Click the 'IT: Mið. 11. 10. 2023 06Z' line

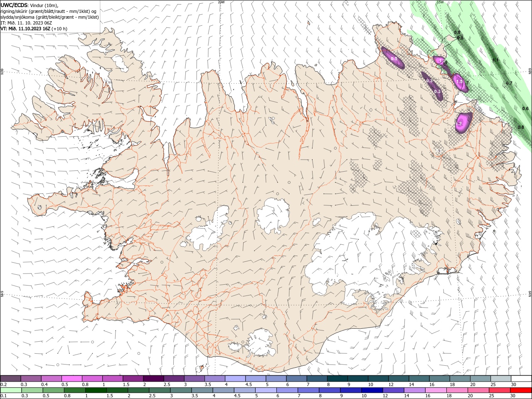(26, 23)
